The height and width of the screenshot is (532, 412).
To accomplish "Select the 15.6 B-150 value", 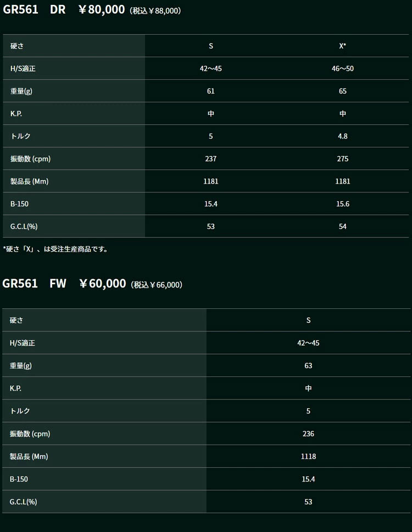I will tap(342, 204).
